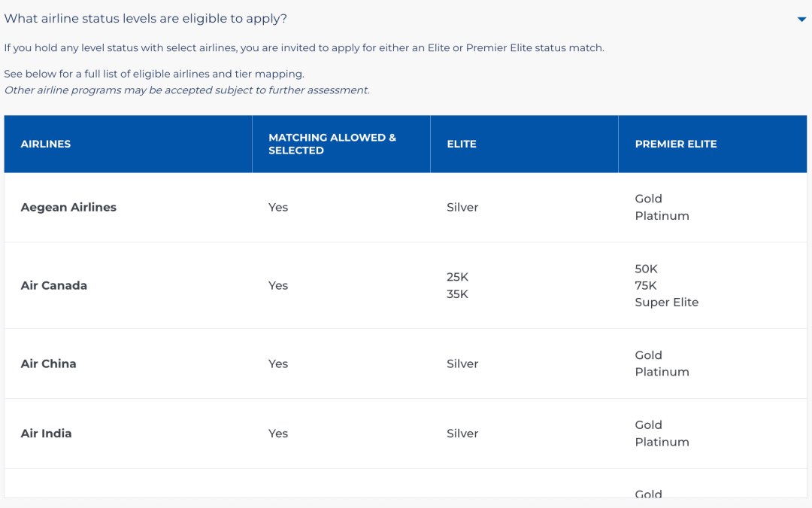
Task: Click Gold in the Aegean Airlines row
Action: pos(648,199)
